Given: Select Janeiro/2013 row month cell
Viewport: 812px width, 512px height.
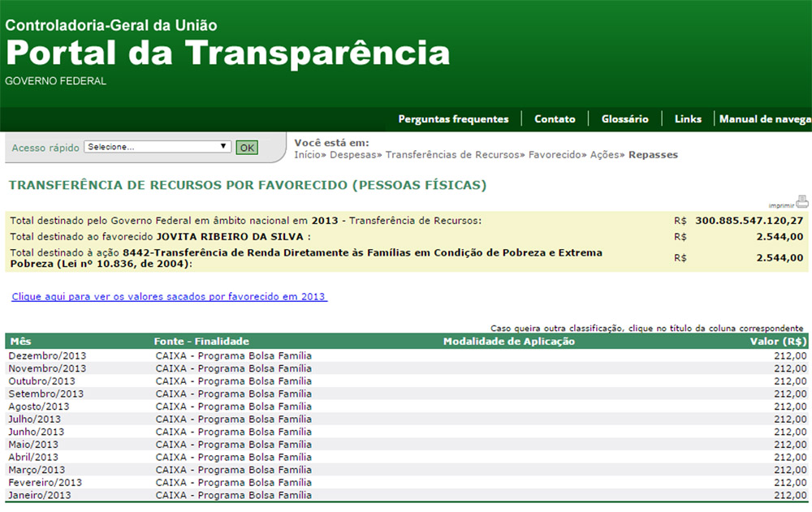Looking at the screenshot, I should [39, 496].
